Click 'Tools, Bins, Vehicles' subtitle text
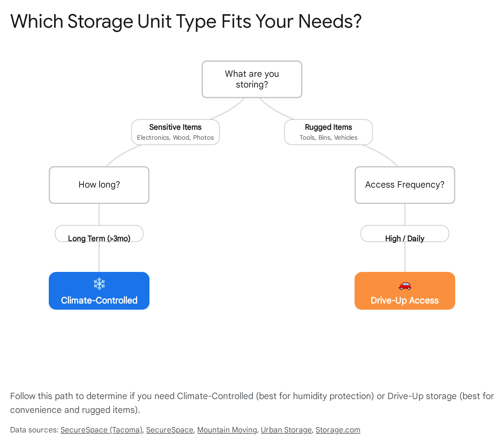Image resolution: width=504 pixels, height=445 pixels. coord(328,138)
